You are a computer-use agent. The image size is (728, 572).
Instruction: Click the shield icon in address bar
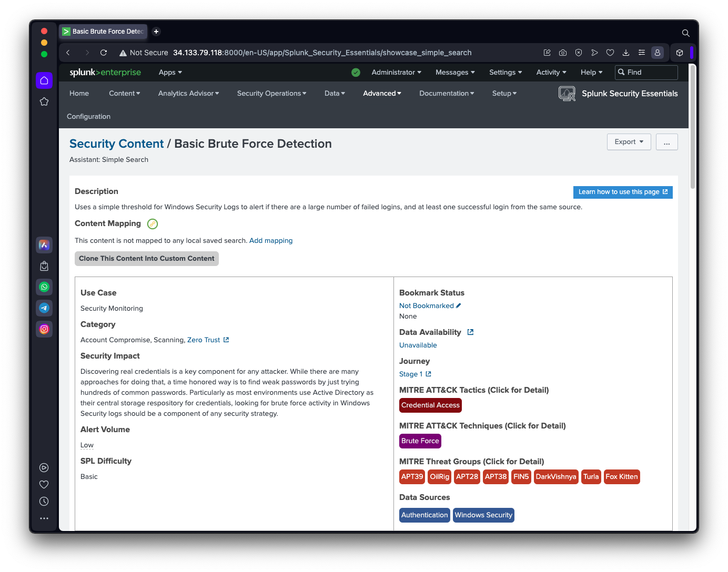click(579, 53)
